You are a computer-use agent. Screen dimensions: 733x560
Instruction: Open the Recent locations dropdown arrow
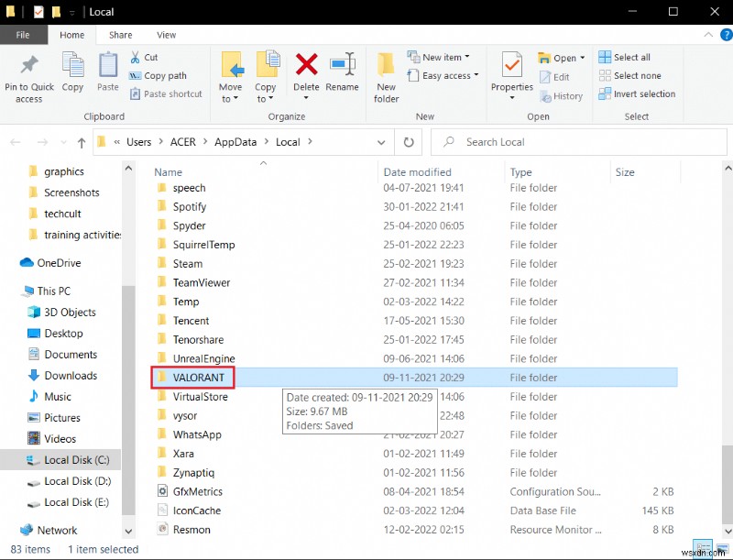[x=64, y=143]
